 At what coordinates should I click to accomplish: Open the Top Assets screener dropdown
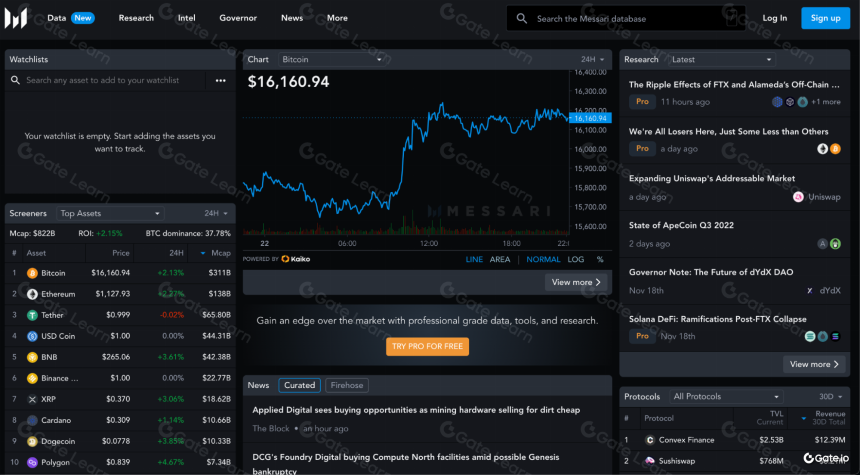point(110,213)
